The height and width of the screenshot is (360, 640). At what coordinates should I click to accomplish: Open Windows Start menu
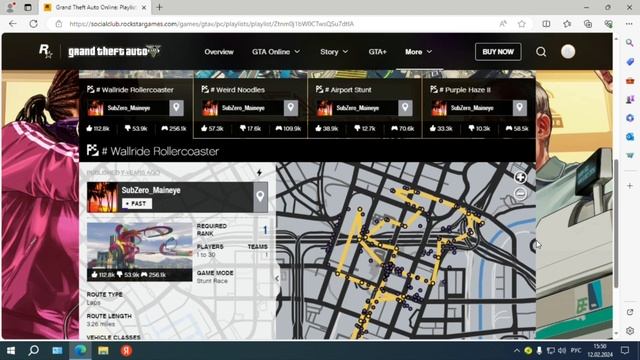pyautogui.click(x=11, y=351)
